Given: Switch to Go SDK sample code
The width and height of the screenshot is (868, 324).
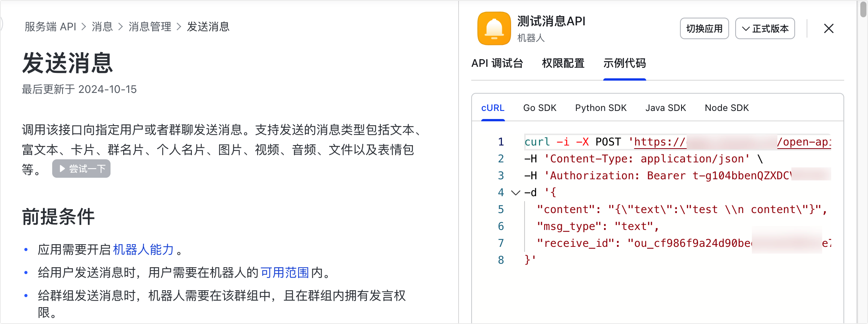Looking at the screenshot, I should (x=540, y=108).
